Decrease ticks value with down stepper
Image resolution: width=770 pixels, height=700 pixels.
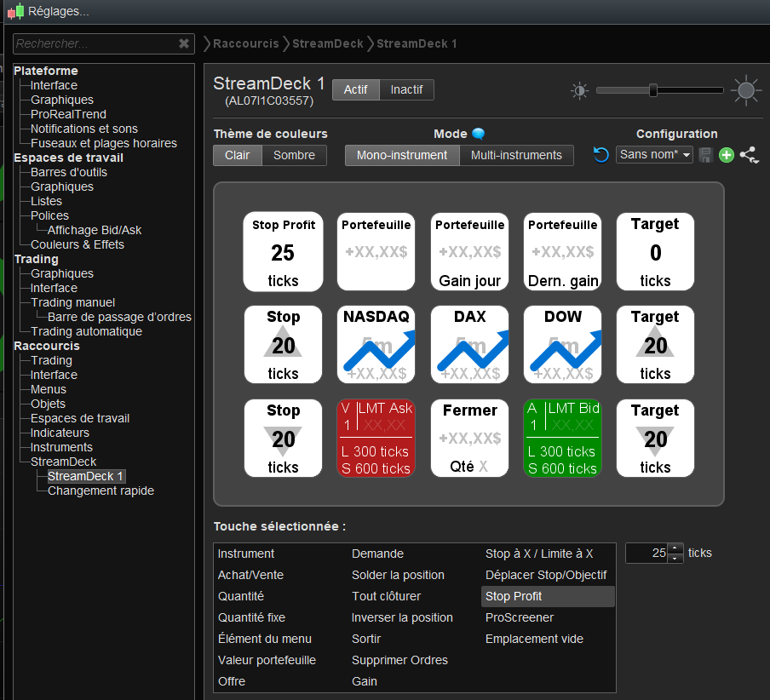[x=675, y=558]
